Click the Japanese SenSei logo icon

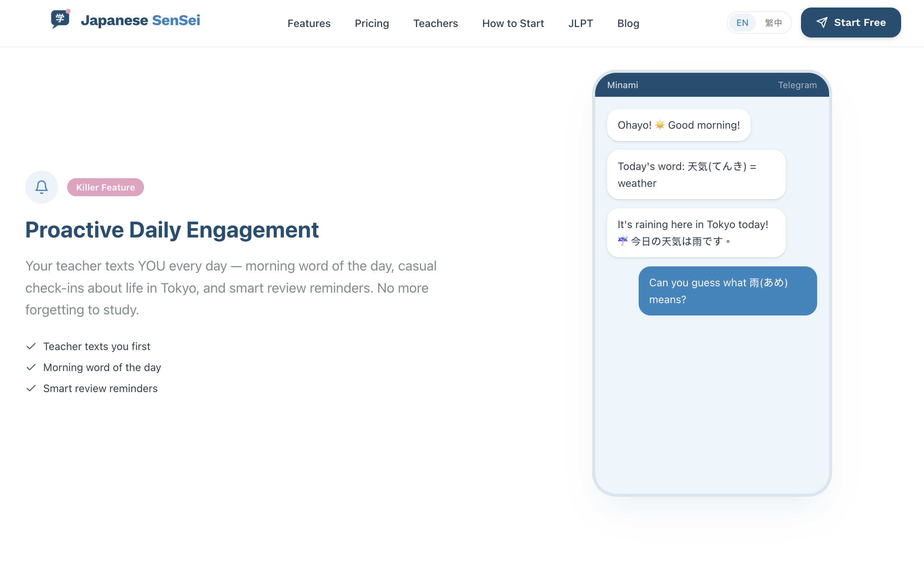coord(60,19)
